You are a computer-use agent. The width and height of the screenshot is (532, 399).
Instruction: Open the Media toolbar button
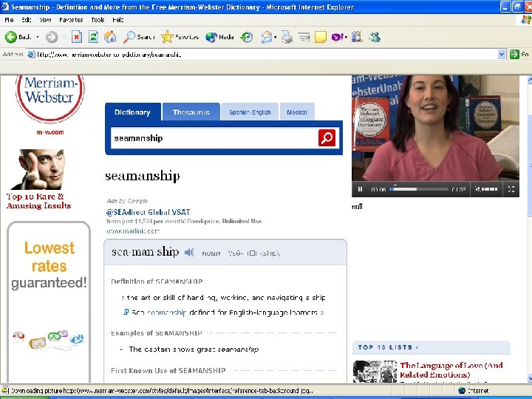(219, 37)
